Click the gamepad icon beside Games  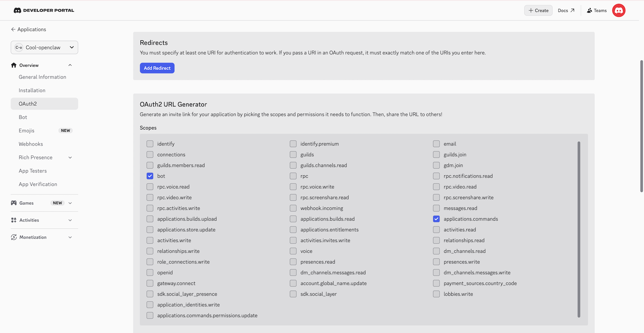pyautogui.click(x=14, y=203)
